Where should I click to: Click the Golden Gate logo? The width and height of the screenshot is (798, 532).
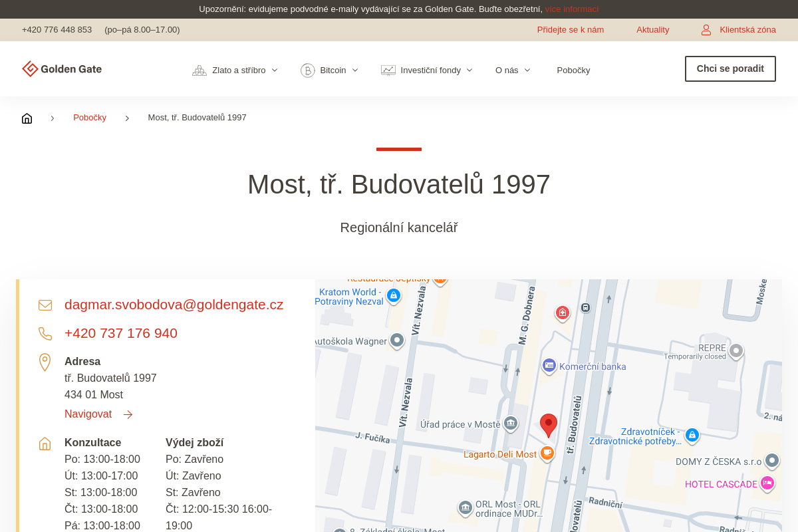tap(62, 69)
